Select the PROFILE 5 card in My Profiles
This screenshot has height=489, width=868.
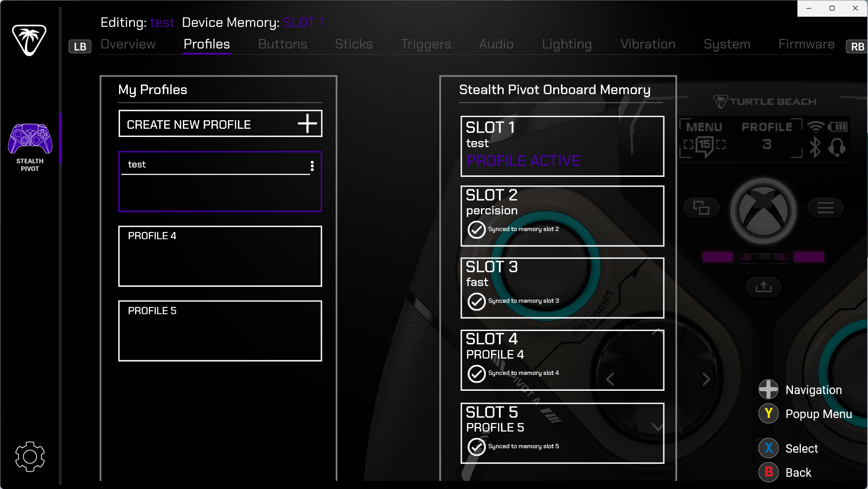220,331
